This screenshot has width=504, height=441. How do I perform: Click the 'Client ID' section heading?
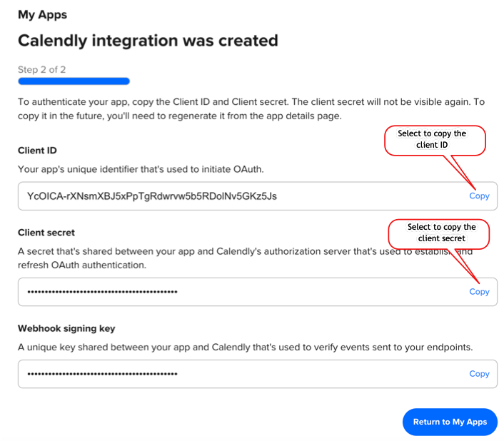tap(37, 151)
